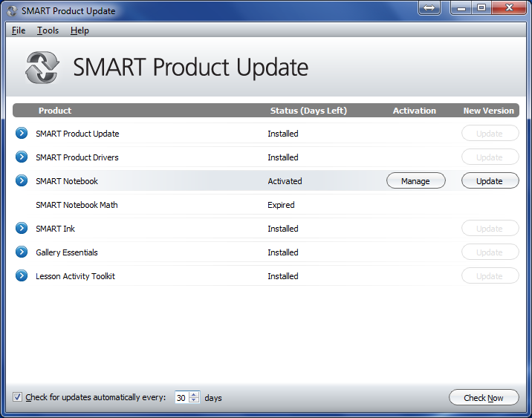
Task: Select the SMART Notebook Math row text
Action: (x=77, y=205)
